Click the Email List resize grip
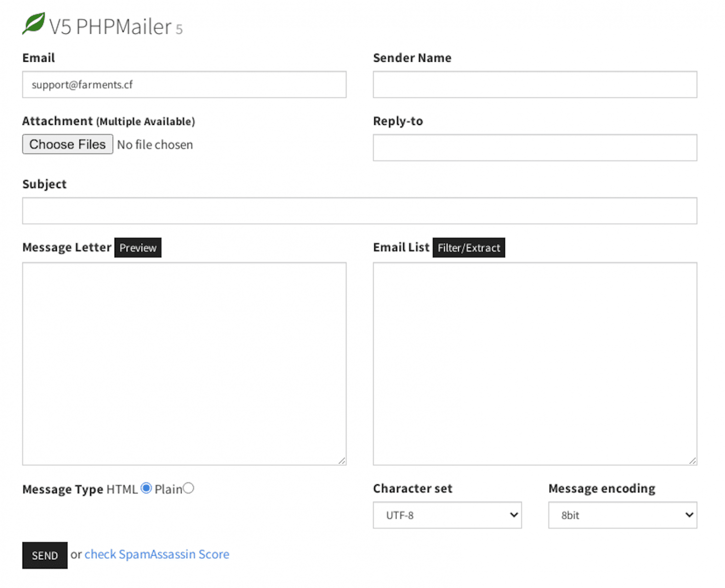The height and width of the screenshot is (588, 725). pyautogui.click(x=693, y=461)
